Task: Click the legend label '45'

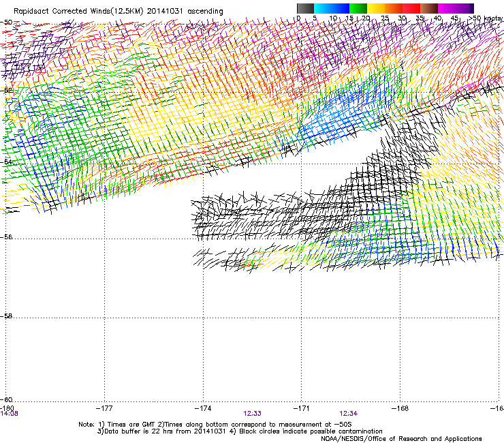Action: point(454,18)
